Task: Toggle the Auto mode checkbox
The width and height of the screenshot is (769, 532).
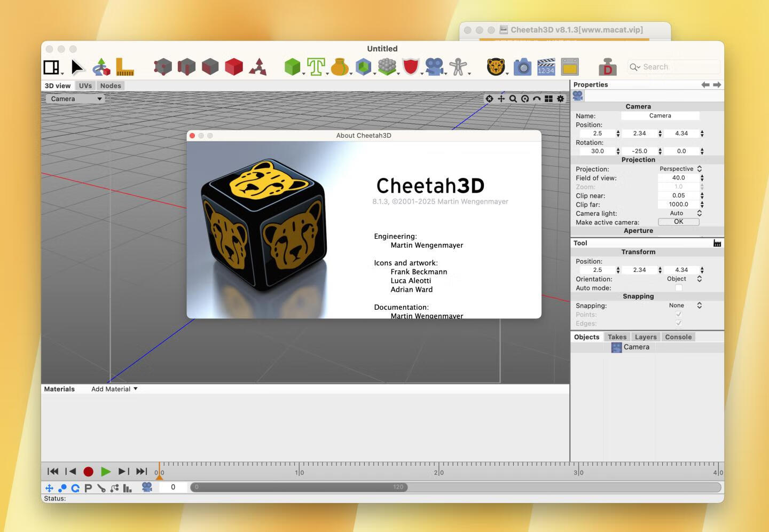Action: pyautogui.click(x=679, y=288)
